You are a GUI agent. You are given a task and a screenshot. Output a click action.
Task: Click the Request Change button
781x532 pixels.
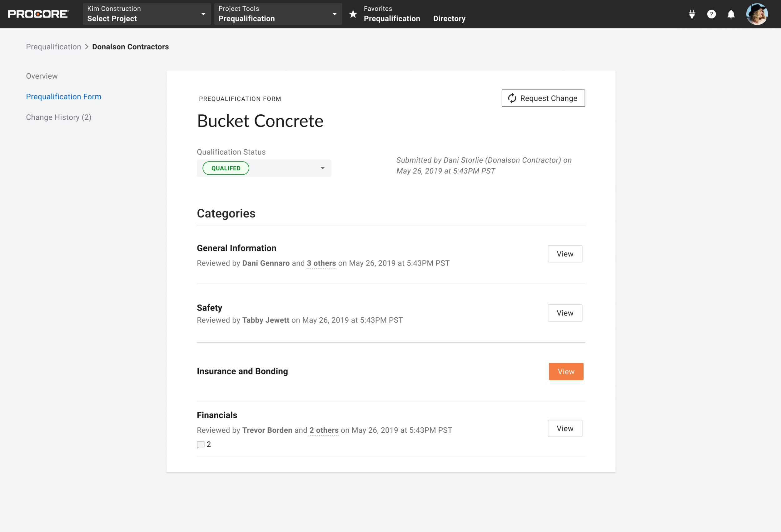tap(543, 98)
